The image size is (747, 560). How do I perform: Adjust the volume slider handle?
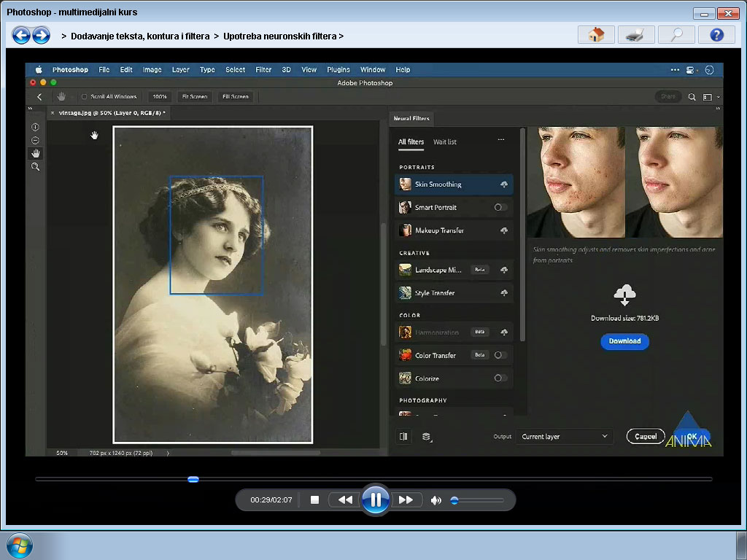tap(454, 500)
